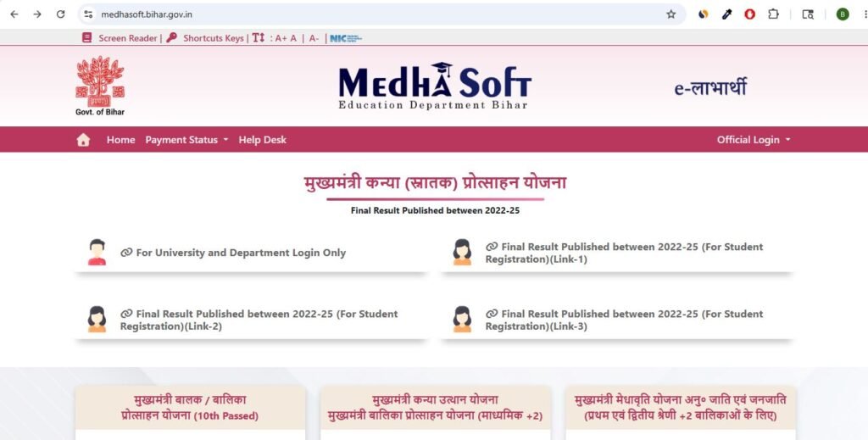Open the Screen Reader link
Screen dimensions: 868x440
128,38
